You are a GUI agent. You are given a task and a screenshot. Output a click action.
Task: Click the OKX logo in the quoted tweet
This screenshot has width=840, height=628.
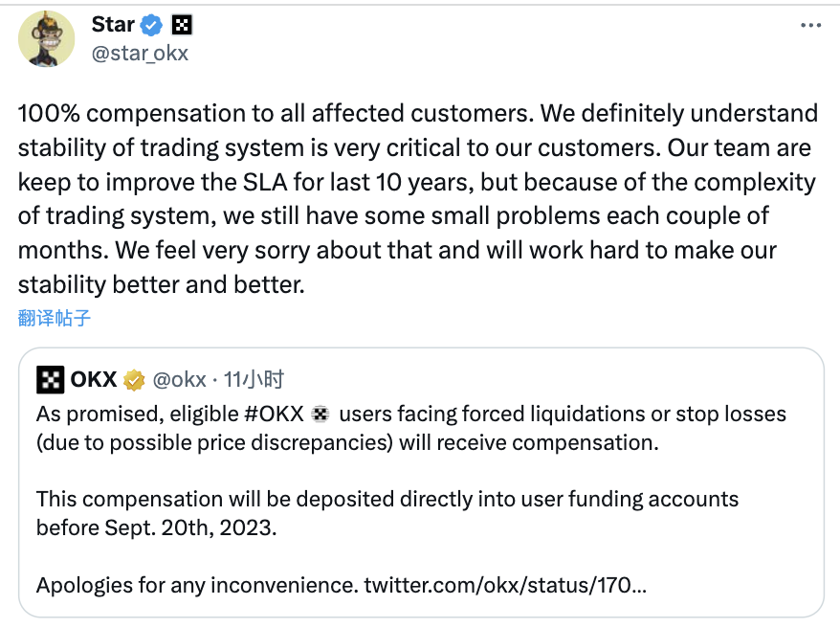53,379
